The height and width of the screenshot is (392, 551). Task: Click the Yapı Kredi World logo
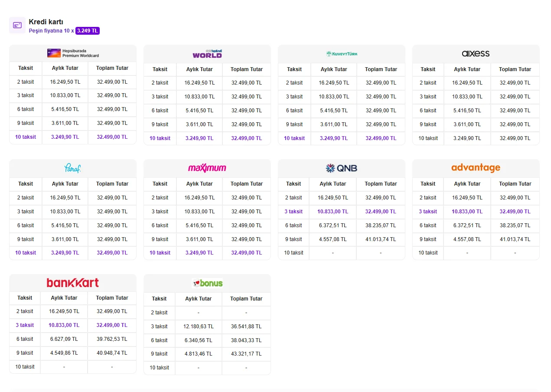pyautogui.click(x=207, y=54)
